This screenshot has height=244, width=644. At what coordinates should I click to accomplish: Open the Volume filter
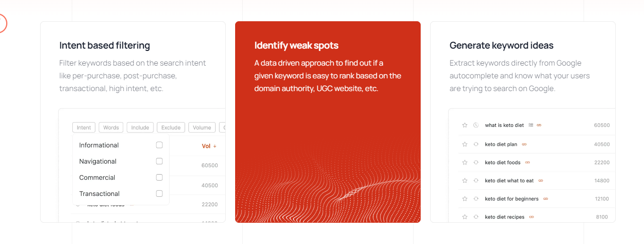(202, 127)
